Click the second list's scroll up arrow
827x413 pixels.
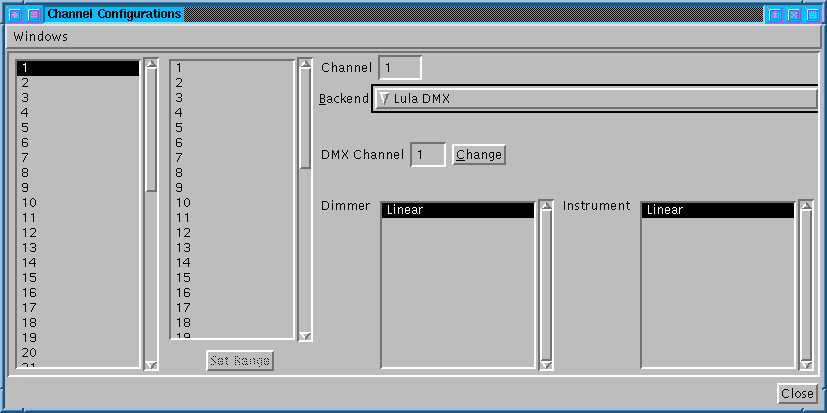click(306, 66)
